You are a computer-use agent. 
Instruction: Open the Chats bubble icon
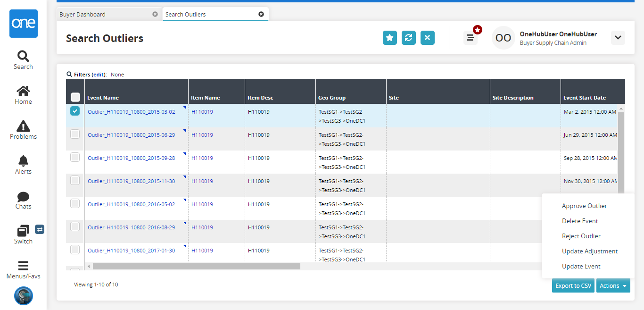23,200
